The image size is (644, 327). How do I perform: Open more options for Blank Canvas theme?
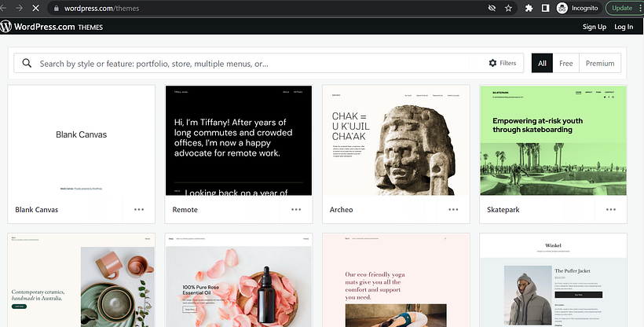[139, 209]
